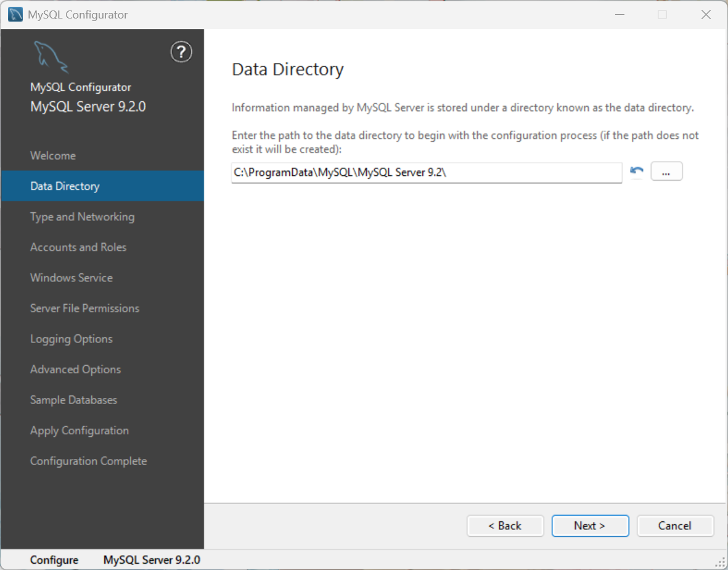Image resolution: width=728 pixels, height=570 pixels.
Task: Go back with the Back button
Action: [x=505, y=526]
